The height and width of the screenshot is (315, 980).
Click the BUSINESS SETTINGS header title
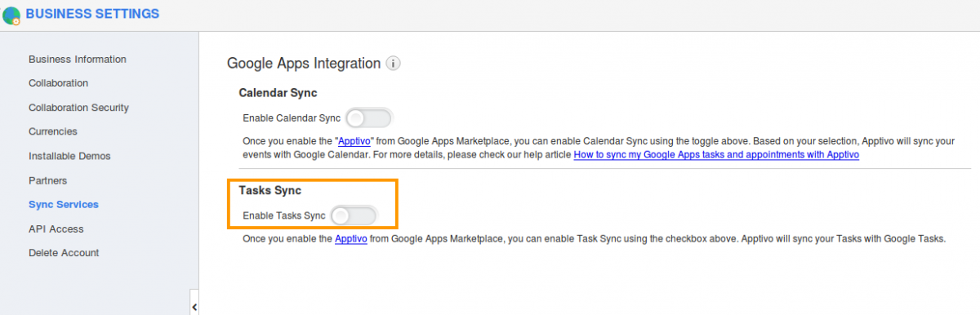(92, 14)
